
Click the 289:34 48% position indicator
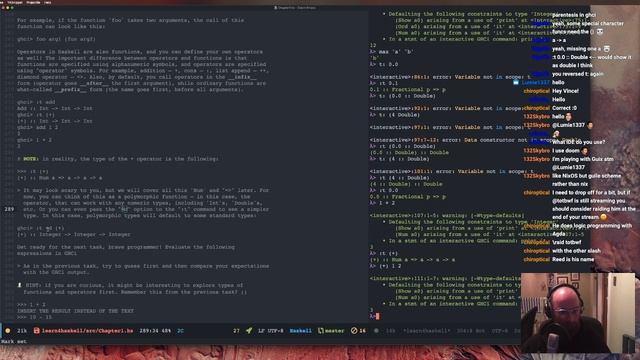pyautogui.click(x=155, y=331)
